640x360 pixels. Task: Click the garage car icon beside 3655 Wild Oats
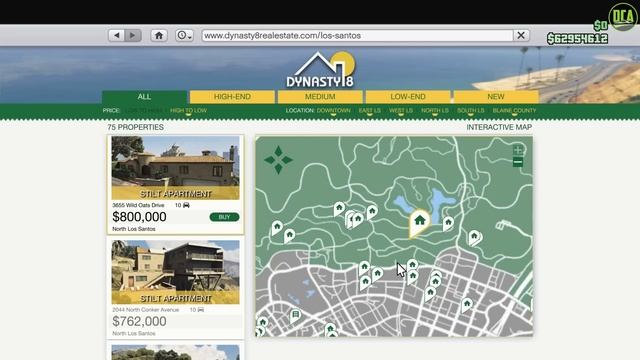[x=186, y=205]
